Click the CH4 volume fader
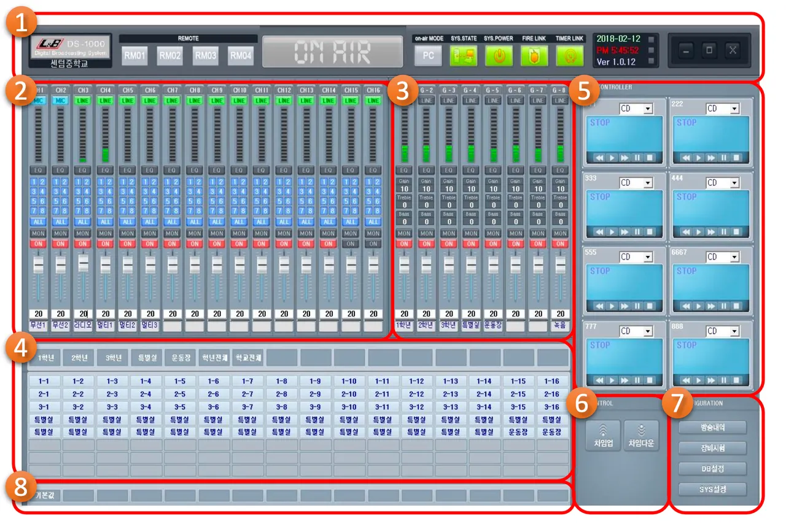786x532 pixels. pos(106,264)
